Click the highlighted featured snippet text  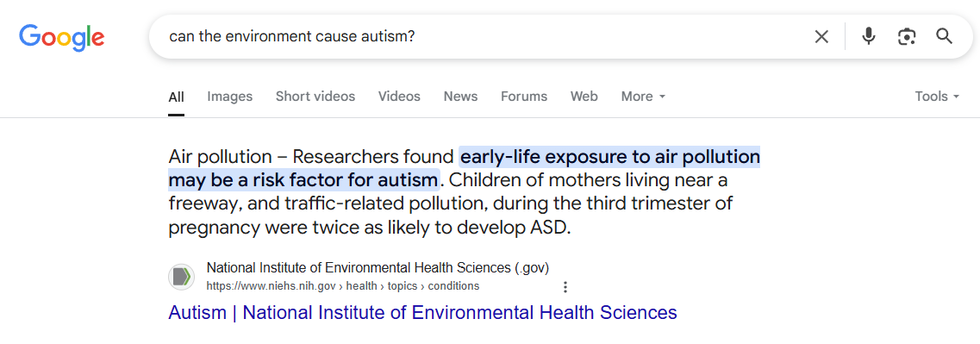(x=464, y=167)
